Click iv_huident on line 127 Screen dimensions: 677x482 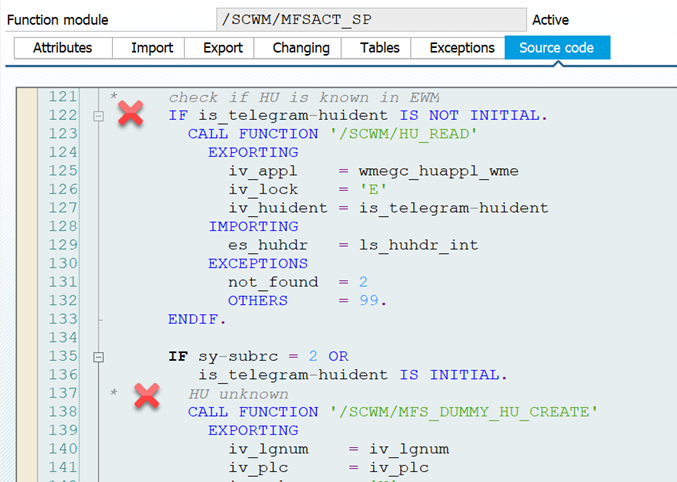tap(278, 208)
